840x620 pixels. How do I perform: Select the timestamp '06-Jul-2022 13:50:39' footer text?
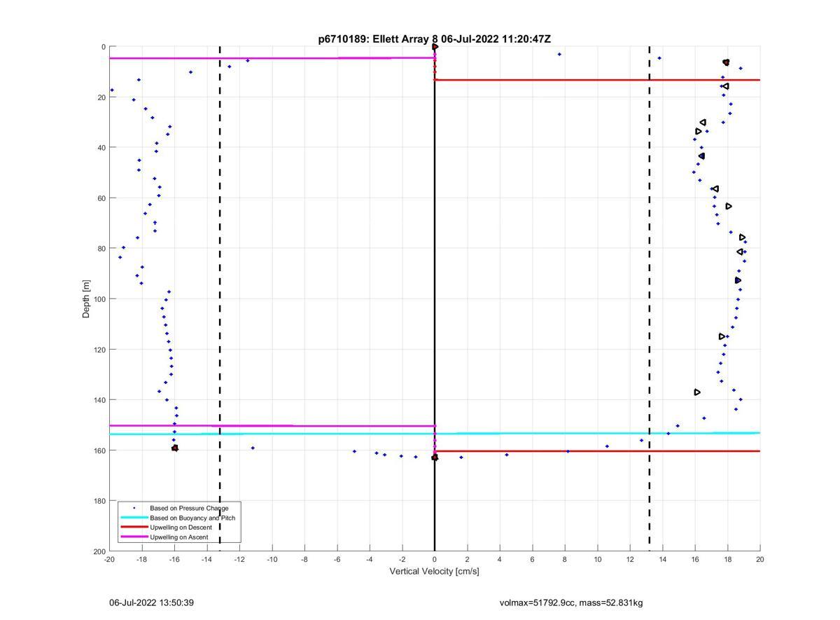(151, 602)
